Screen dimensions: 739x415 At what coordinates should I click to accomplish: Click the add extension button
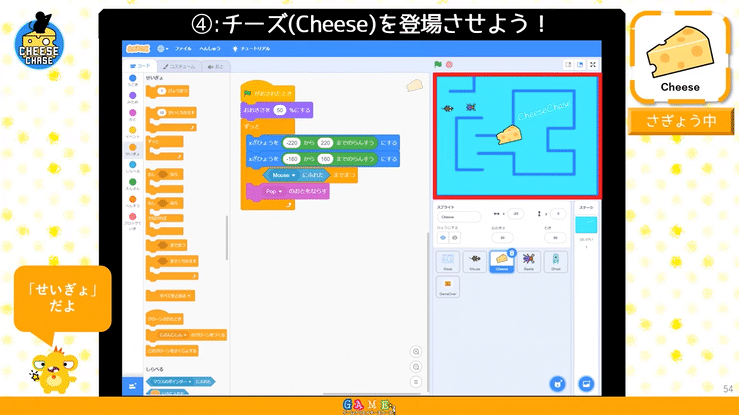click(132, 386)
